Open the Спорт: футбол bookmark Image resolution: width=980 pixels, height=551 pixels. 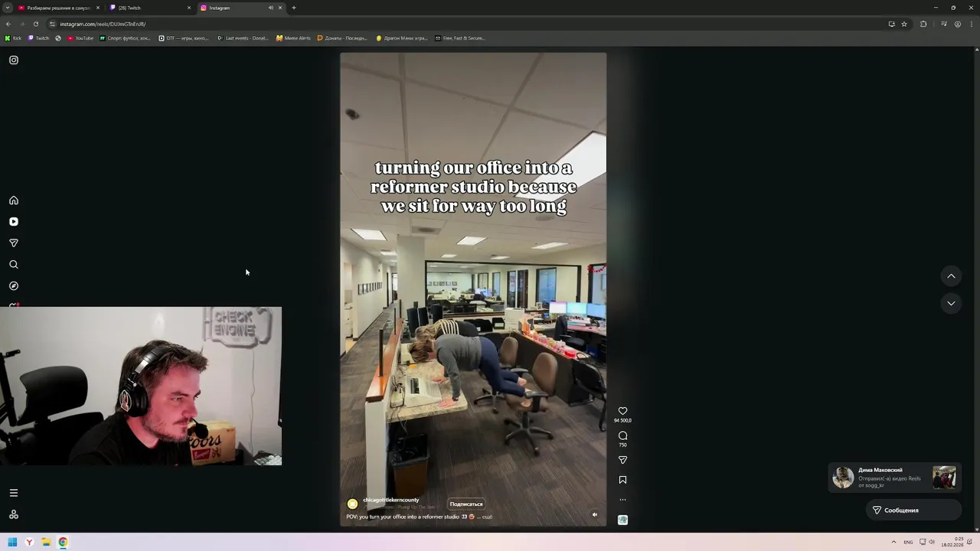[x=126, y=38]
